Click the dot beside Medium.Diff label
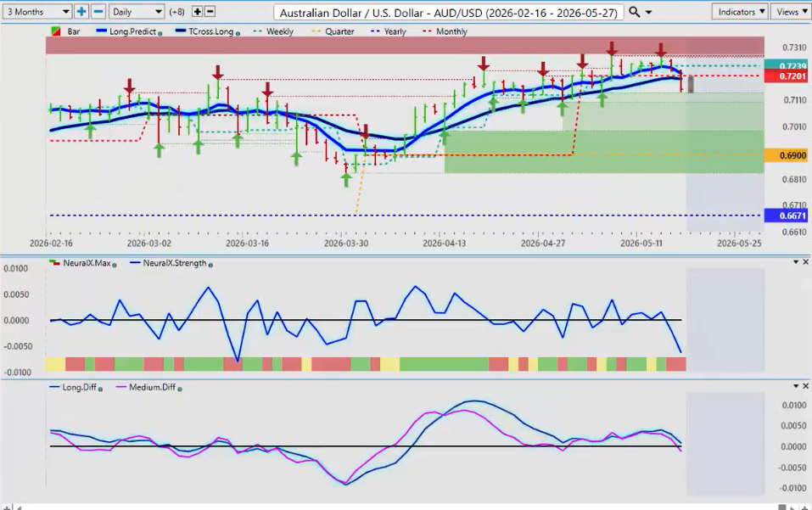812x510 pixels. coord(180,389)
